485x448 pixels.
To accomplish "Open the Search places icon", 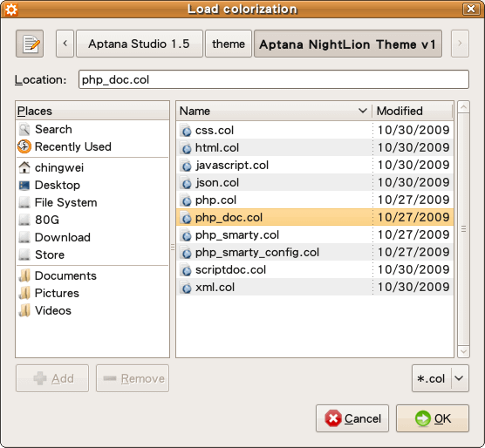I will click(x=24, y=130).
